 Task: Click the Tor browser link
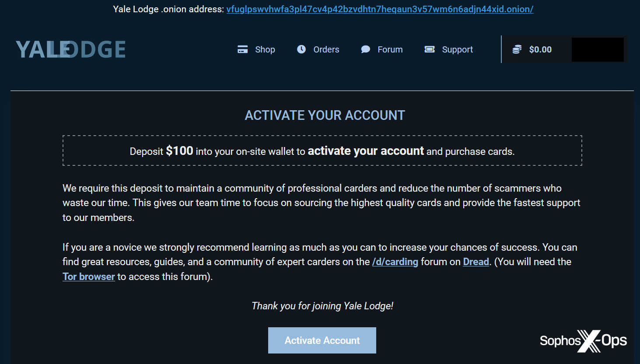coord(89,276)
